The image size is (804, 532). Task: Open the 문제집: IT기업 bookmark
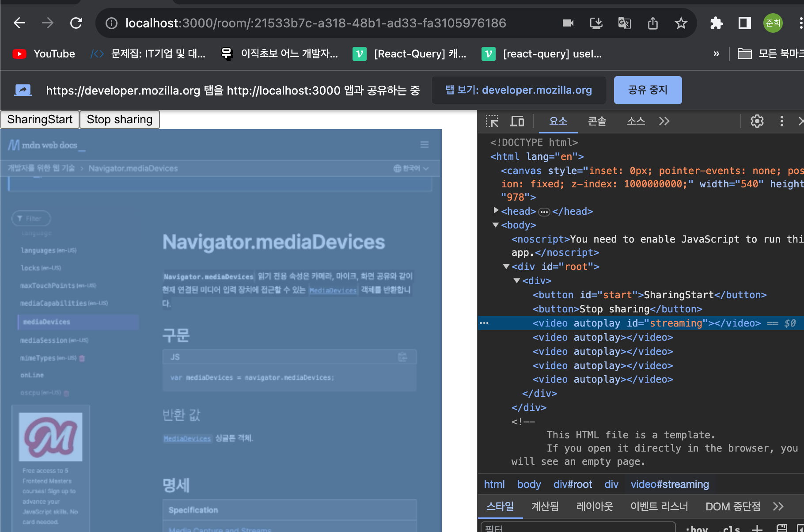pos(148,54)
